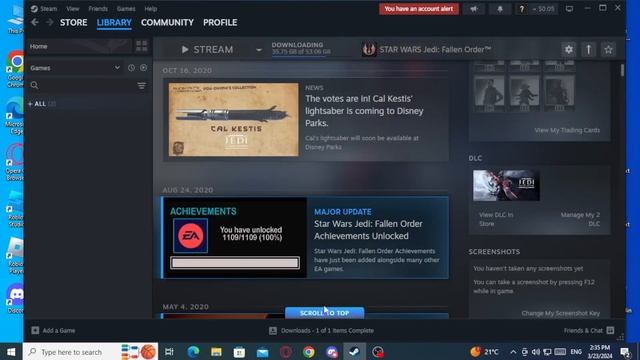The width and height of the screenshot is (640, 360).
Task: View DOWNLOADING progress status
Action: click(x=301, y=48)
